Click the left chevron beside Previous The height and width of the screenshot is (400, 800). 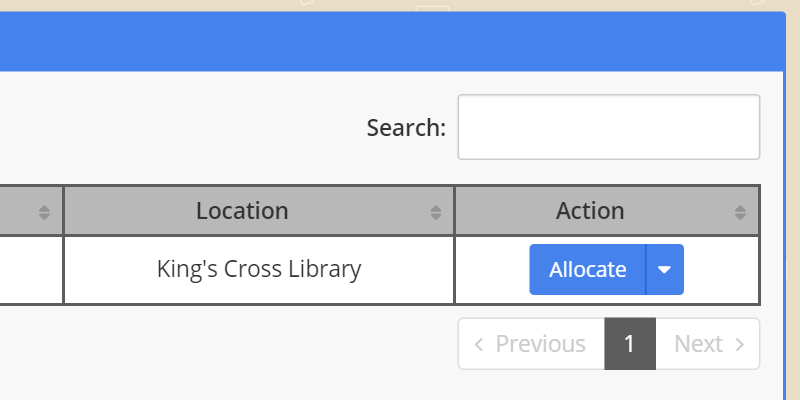point(479,344)
